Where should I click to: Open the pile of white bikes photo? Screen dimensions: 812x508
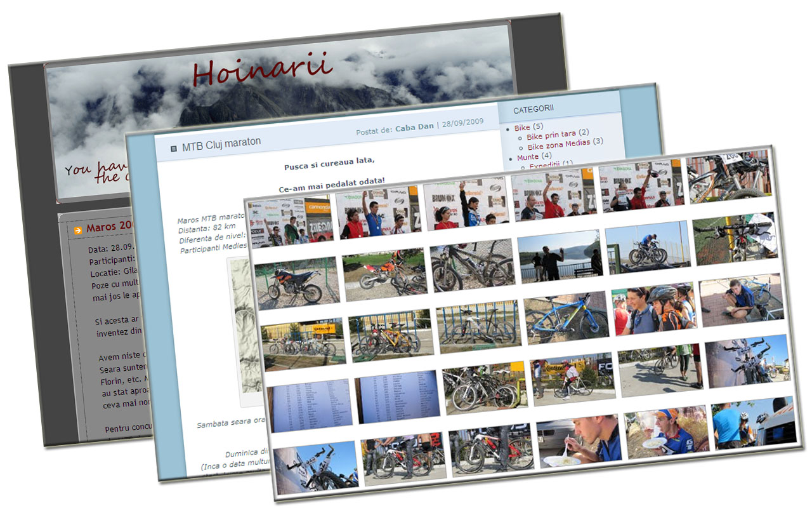pos(486,387)
